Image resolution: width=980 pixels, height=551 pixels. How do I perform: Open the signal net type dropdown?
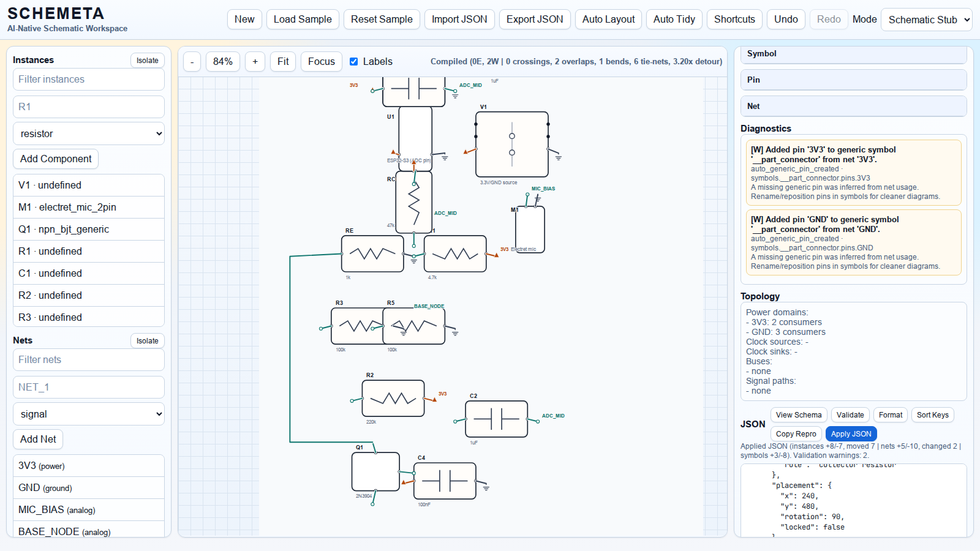89,414
